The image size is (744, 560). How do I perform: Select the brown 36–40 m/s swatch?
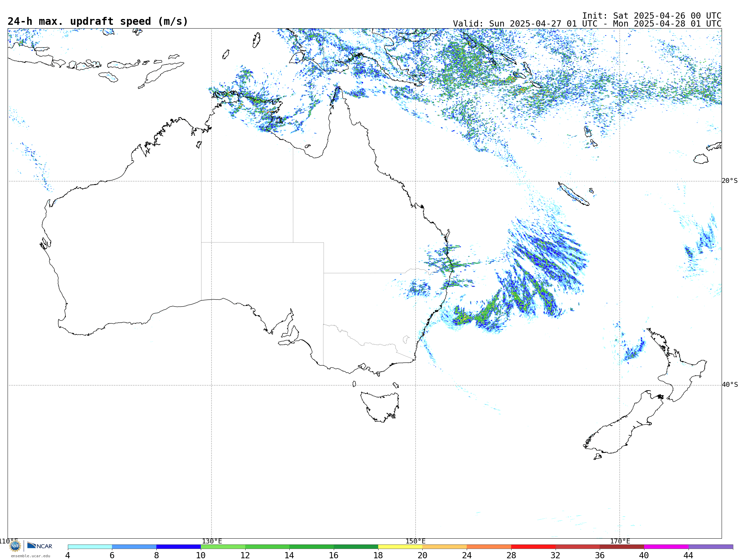click(622, 547)
